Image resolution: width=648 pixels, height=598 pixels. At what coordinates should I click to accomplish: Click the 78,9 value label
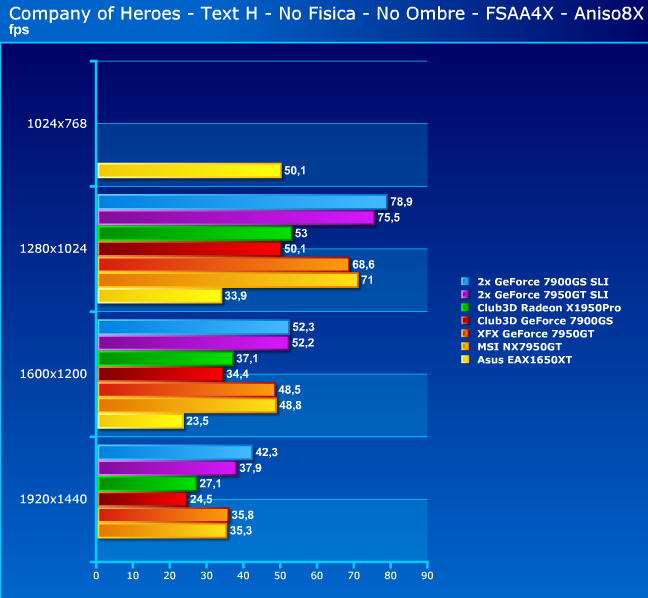[x=401, y=202]
